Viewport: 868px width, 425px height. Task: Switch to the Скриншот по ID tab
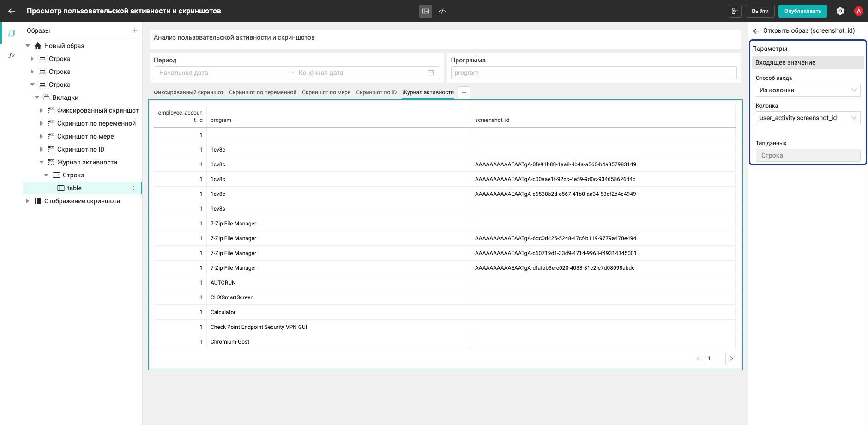pyautogui.click(x=376, y=92)
